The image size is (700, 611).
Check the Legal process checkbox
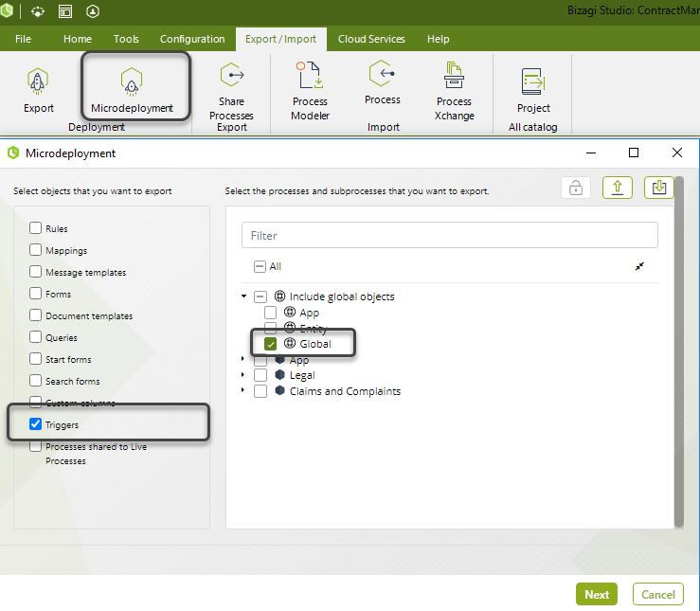pos(260,375)
